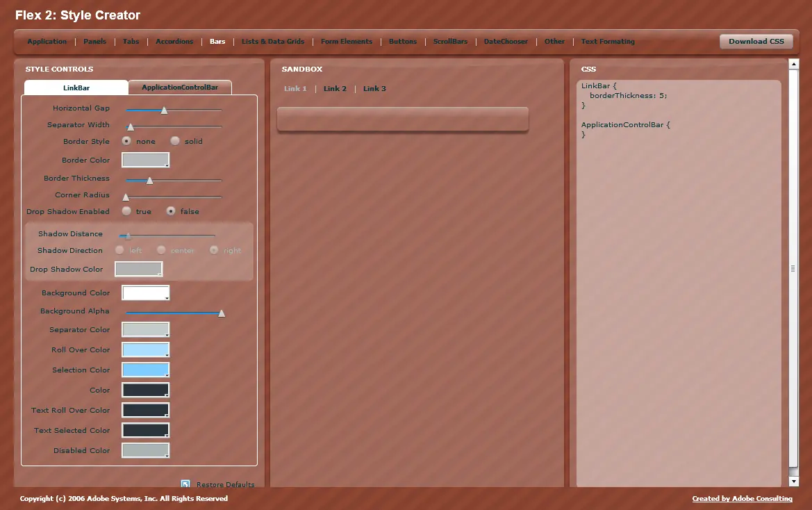
Task: Switch to the ApplicationControlBar tab
Action: click(x=180, y=87)
